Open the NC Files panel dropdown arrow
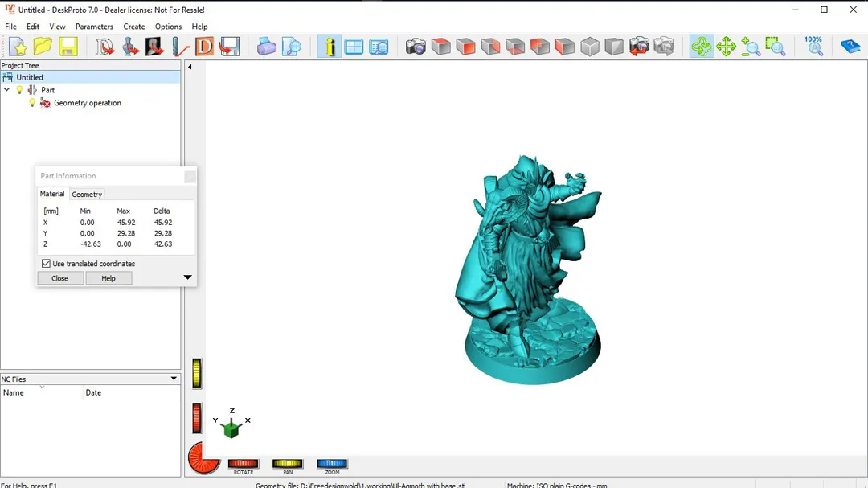The height and width of the screenshot is (488, 868). [x=174, y=379]
